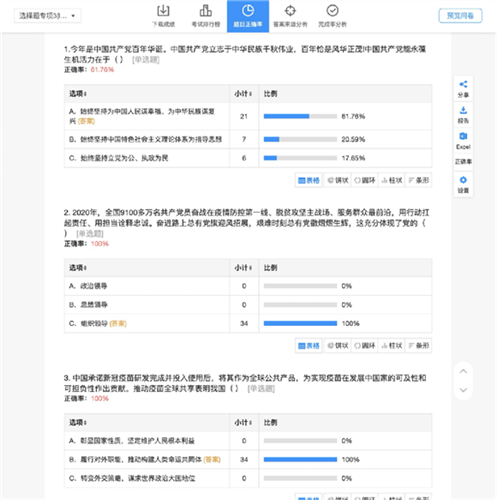Click question 2 accuracy value 100% in red

(100, 244)
